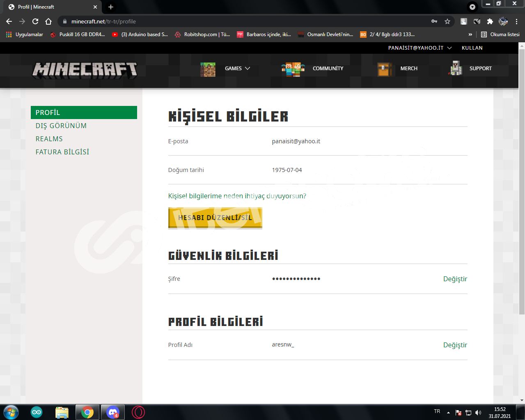This screenshot has height=420, width=525.
Task: Open Puskill 16 GB DDR4 bookmark
Action: 78,34
